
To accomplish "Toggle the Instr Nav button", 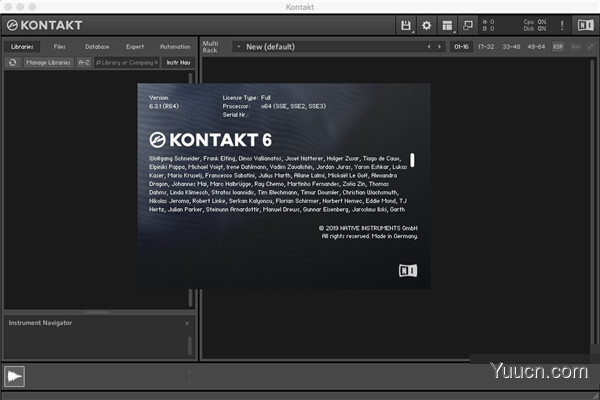I will (178, 62).
